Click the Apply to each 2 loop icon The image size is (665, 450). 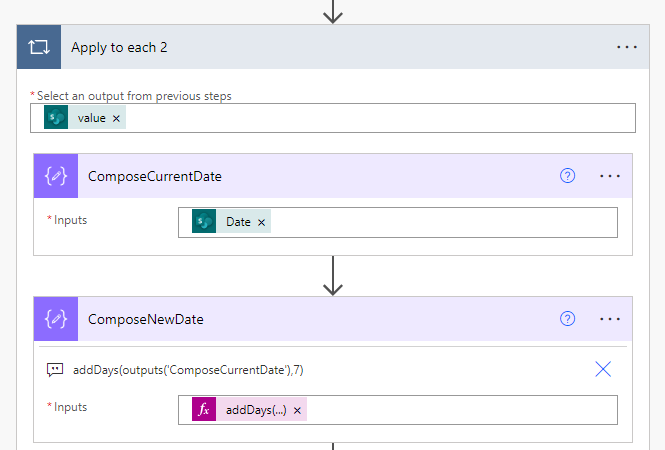coord(39,47)
